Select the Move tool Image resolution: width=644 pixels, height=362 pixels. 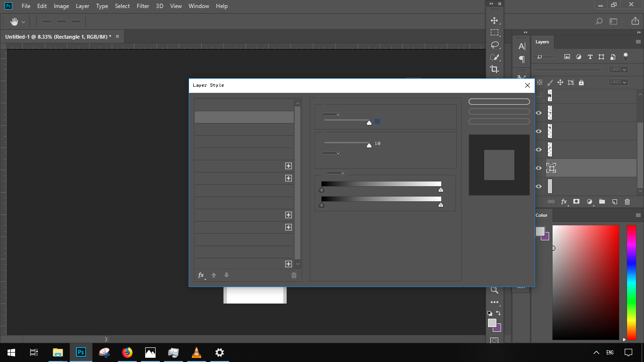[495, 21]
